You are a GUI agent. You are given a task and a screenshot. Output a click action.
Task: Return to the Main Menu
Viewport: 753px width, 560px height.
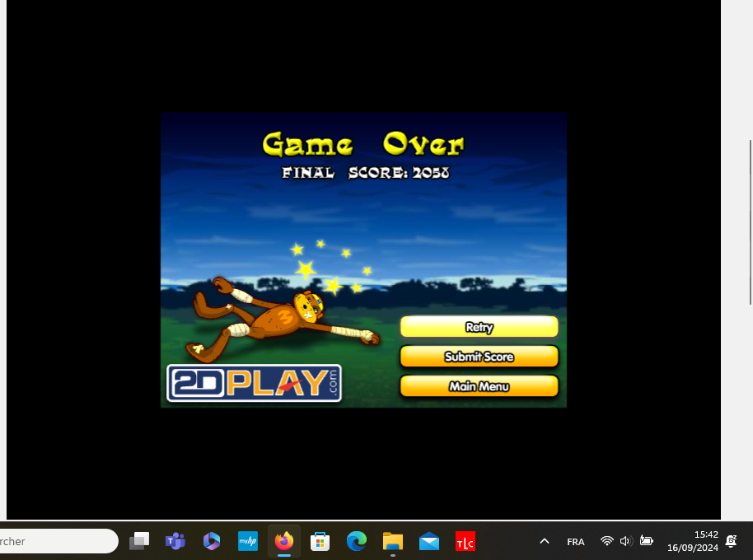coord(479,386)
